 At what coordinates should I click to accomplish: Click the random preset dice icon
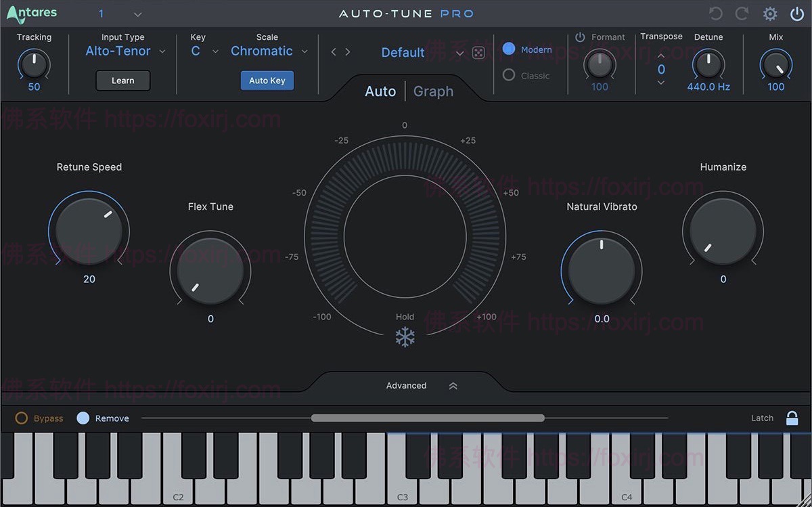[x=478, y=53]
